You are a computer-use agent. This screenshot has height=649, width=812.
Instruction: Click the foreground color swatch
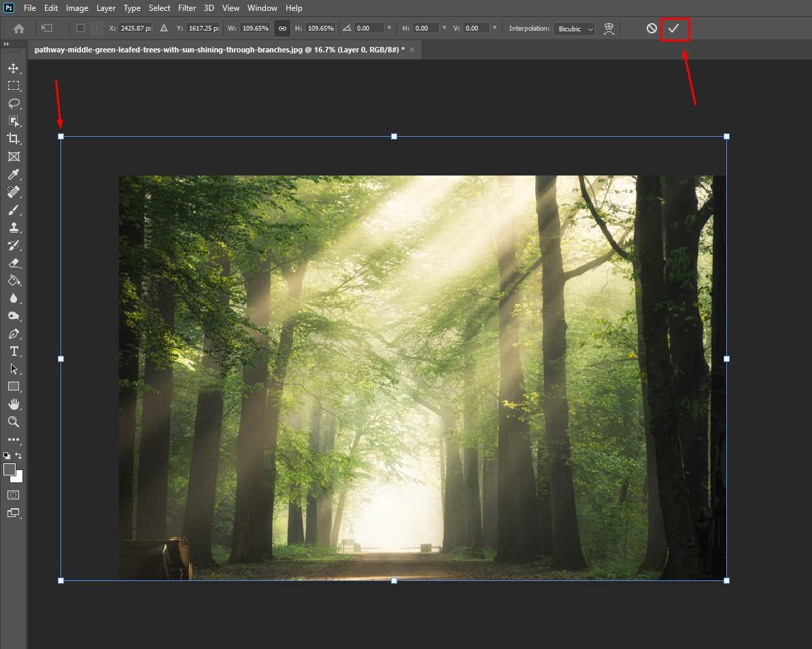(10, 469)
